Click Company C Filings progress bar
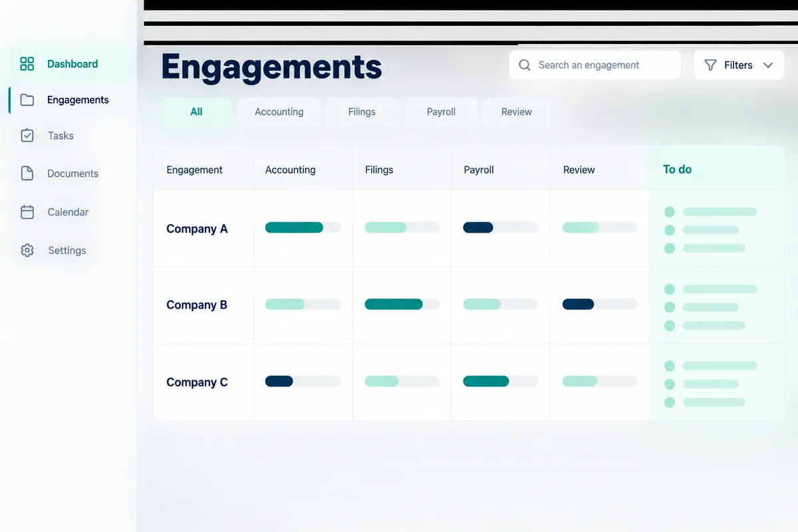 [402, 381]
